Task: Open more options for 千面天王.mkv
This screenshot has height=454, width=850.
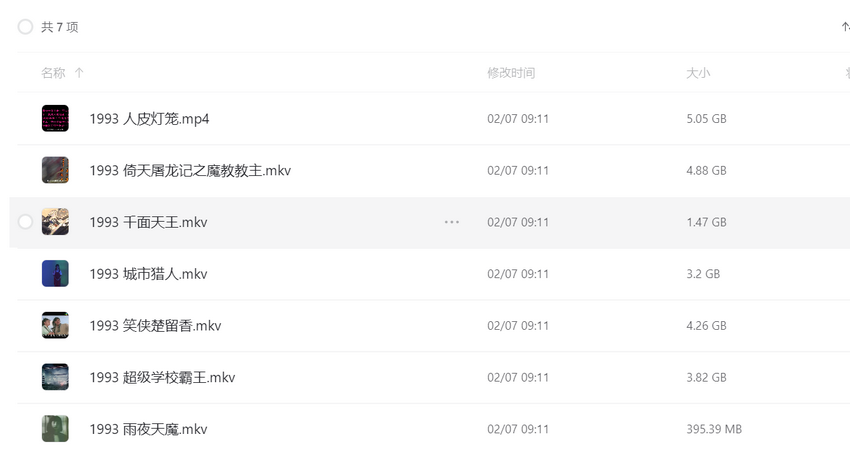Action: point(452,222)
